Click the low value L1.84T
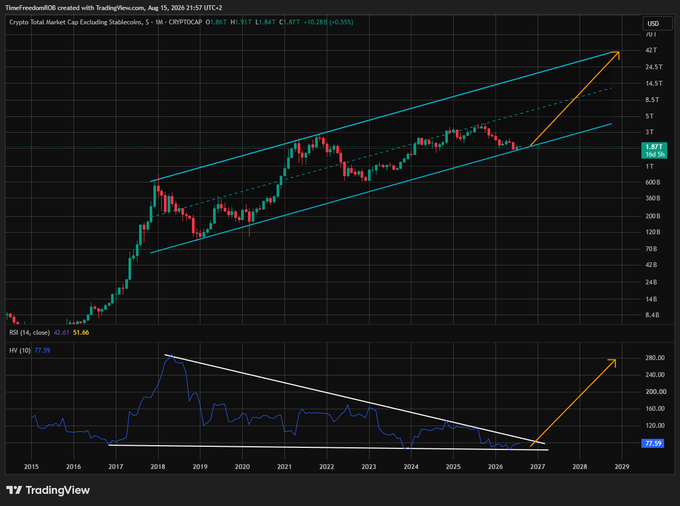Viewport: 680px width, 506px height. click(x=265, y=22)
